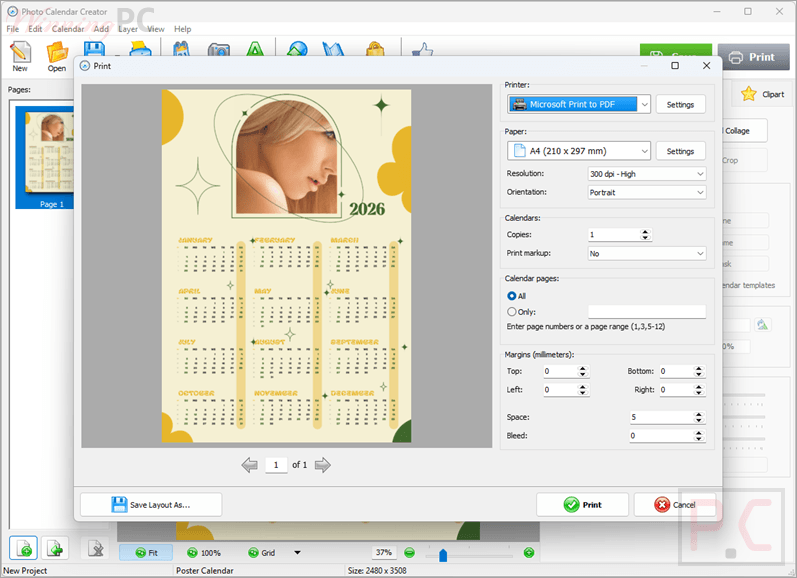Click previous page arrow in print preview

[x=250, y=465]
